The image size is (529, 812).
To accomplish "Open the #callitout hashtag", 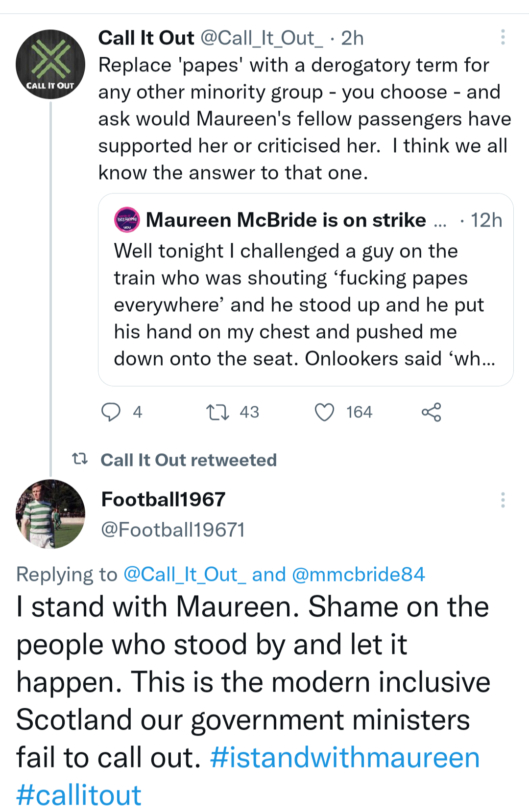I will 79,794.
